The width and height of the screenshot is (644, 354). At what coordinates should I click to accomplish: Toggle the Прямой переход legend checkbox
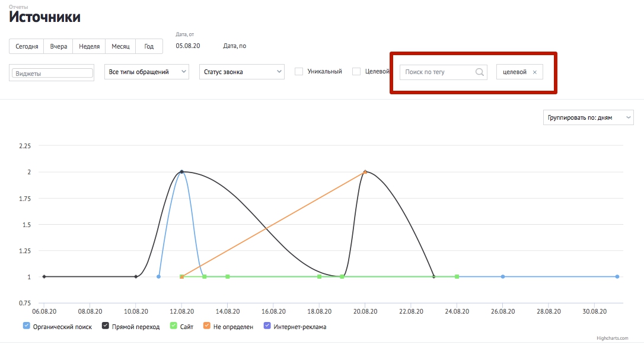pyautogui.click(x=106, y=326)
